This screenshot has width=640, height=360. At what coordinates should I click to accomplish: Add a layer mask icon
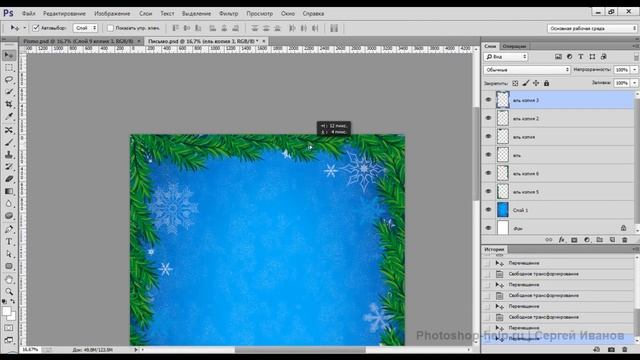click(574, 240)
